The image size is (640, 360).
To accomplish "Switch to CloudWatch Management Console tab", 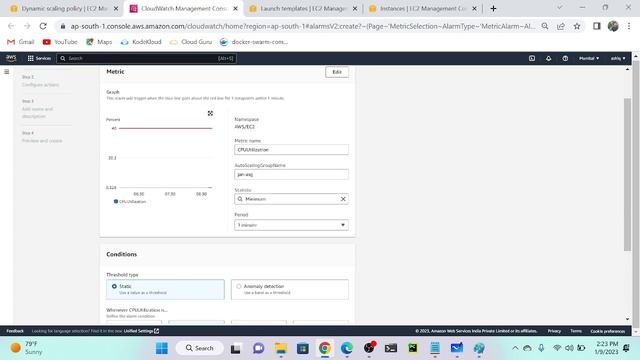I will (184, 9).
